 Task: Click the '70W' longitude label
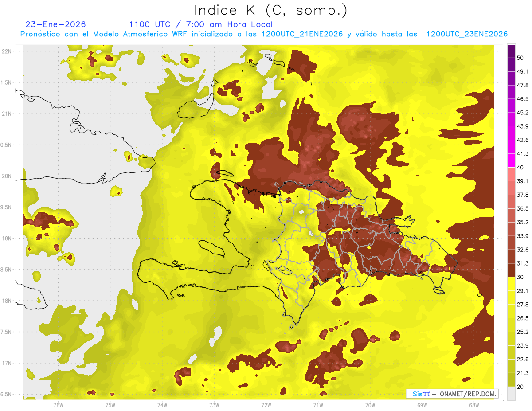point(370,405)
